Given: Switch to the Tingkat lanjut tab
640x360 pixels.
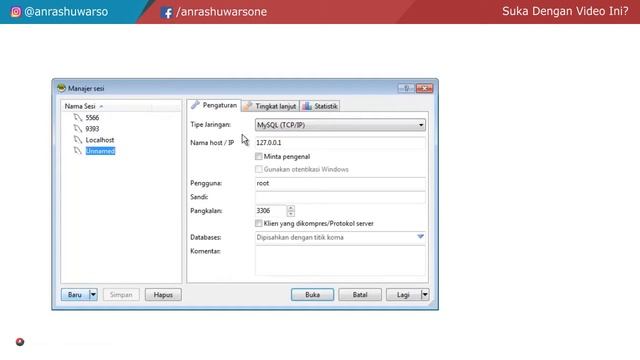Looking at the screenshot, I should 271,106.
